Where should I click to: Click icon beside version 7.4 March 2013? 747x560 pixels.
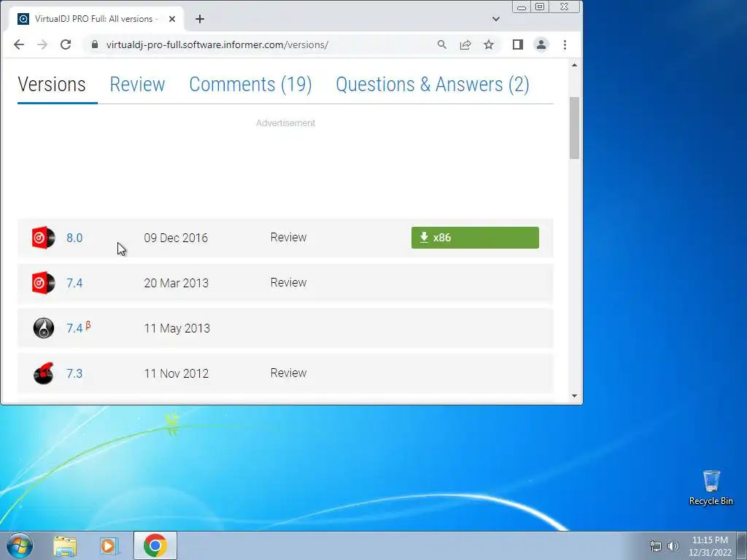[43, 283]
